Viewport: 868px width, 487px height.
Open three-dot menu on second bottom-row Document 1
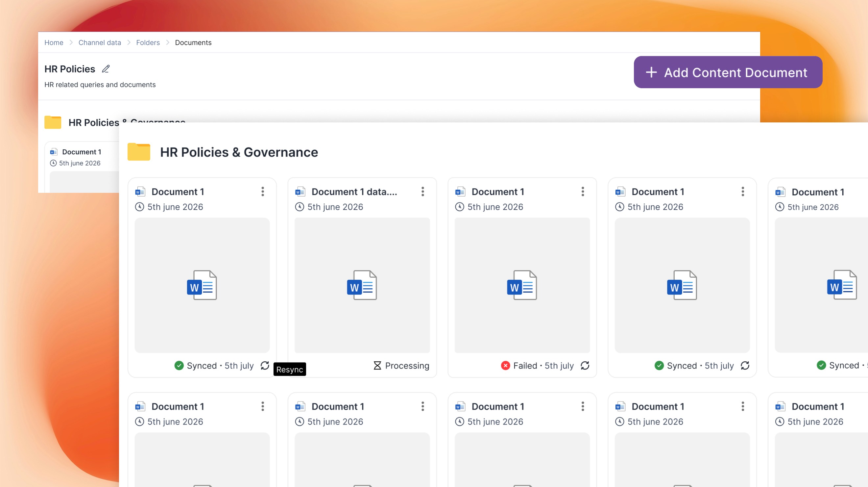pos(422,406)
